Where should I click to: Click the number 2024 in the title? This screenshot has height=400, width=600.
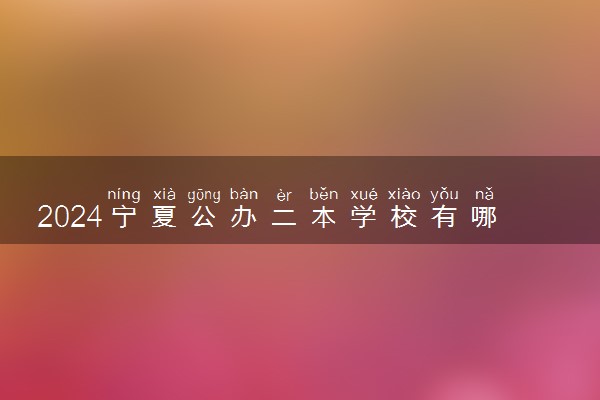click(70, 217)
